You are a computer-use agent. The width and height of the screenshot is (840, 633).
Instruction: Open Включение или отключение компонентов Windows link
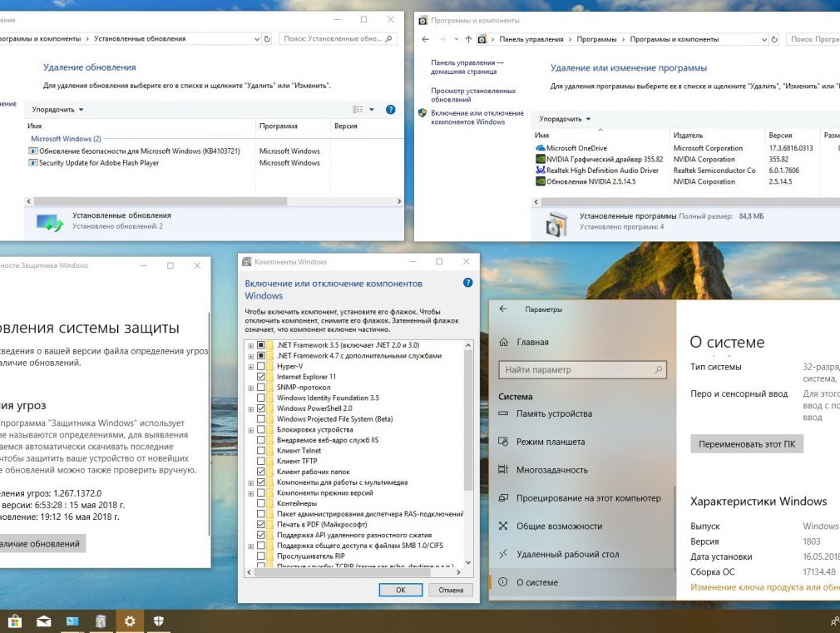pos(477,117)
